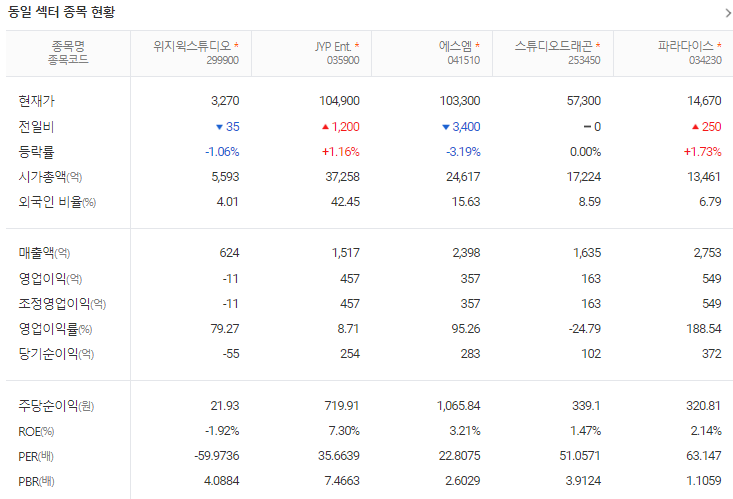Click the red up triangle beside 250
The height and width of the screenshot is (499, 733).
pyautogui.click(x=695, y=127)
